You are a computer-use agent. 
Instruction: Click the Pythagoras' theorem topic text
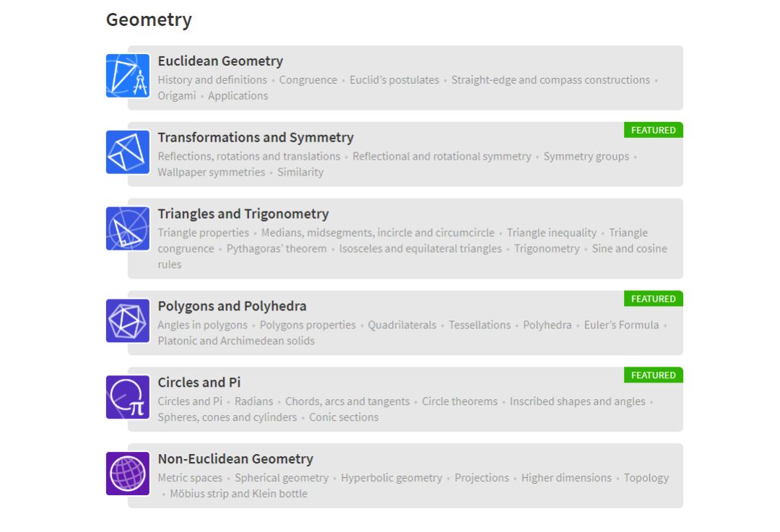point(277,249)
